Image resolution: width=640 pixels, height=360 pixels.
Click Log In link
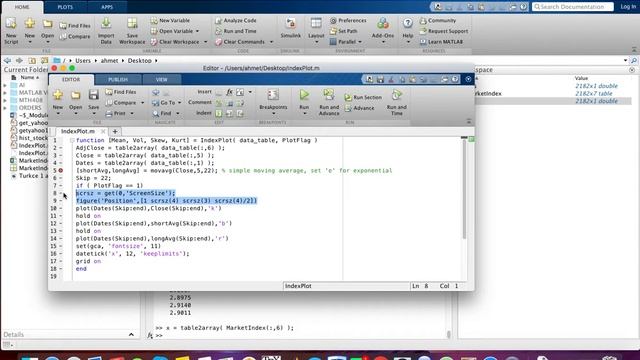click(628, 7)
